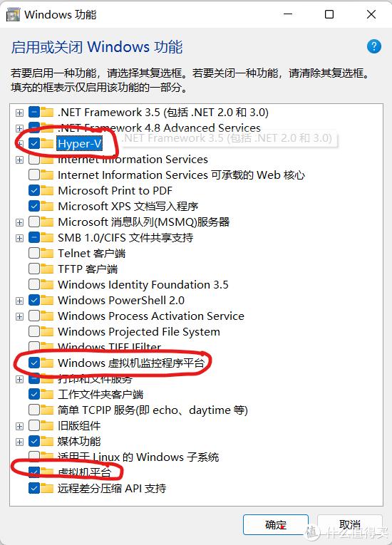Toggle Windows 虚拟机监控程序平台 checkbox
Image resolution: width=392 pixels, height=545 pixels.
pos(34,363)
